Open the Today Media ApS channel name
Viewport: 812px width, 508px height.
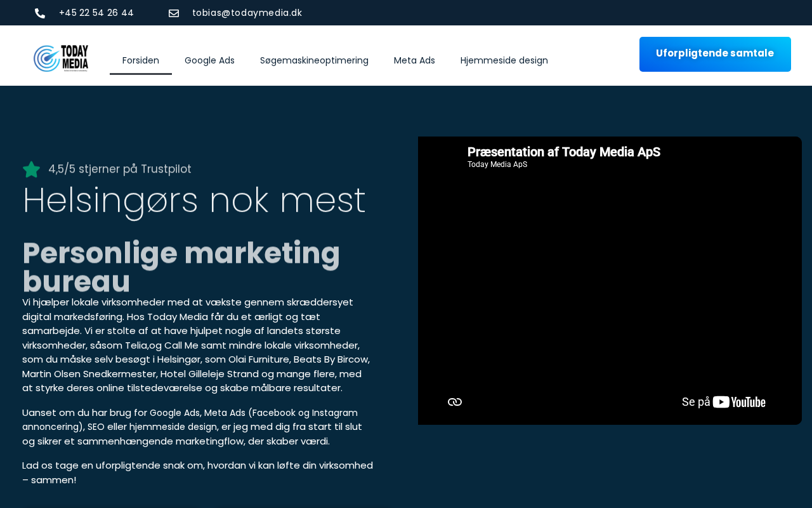point(497,164)
